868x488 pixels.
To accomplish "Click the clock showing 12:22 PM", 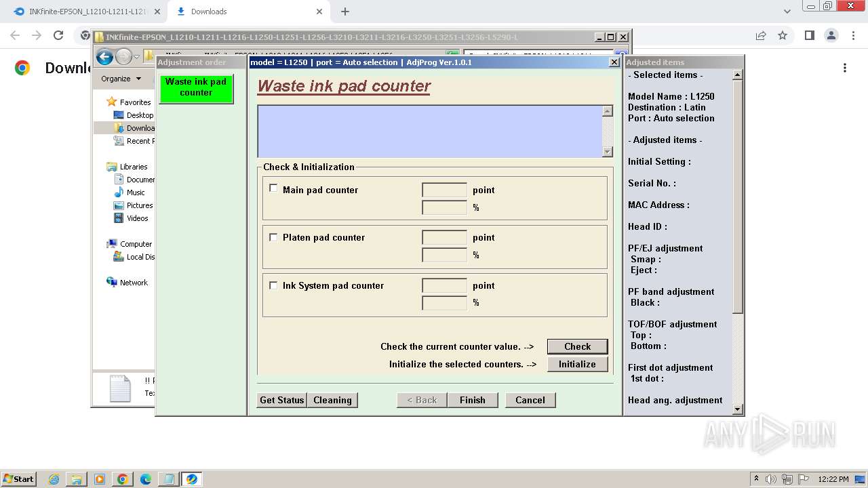I will coord(833,479).
